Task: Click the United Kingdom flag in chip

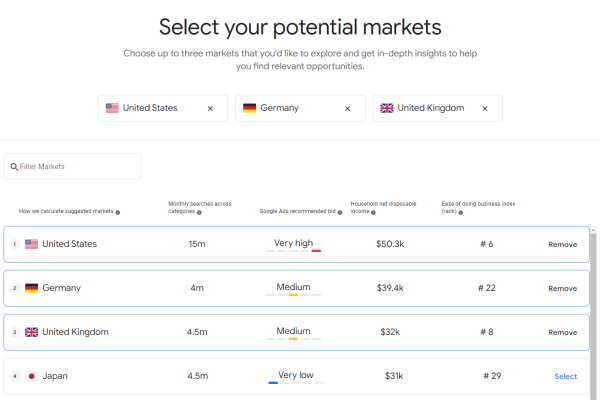Action: click(x=387, y=108)
